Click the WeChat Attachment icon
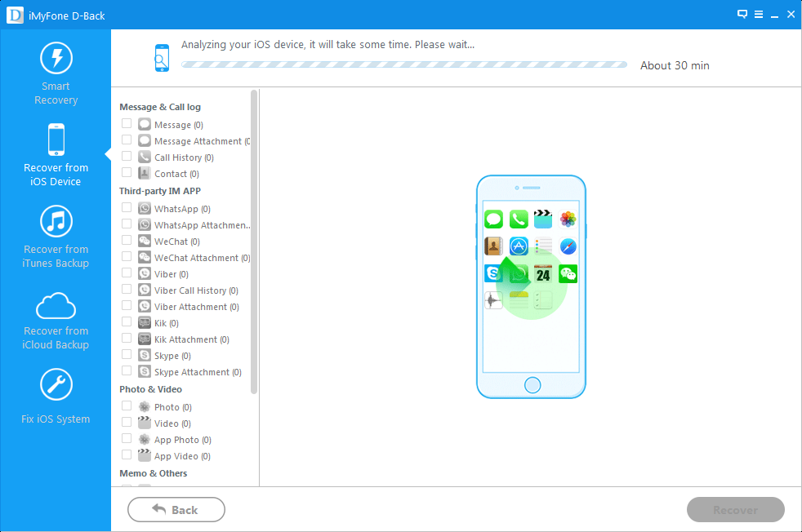The image size is (802, 532). (145, 258)
